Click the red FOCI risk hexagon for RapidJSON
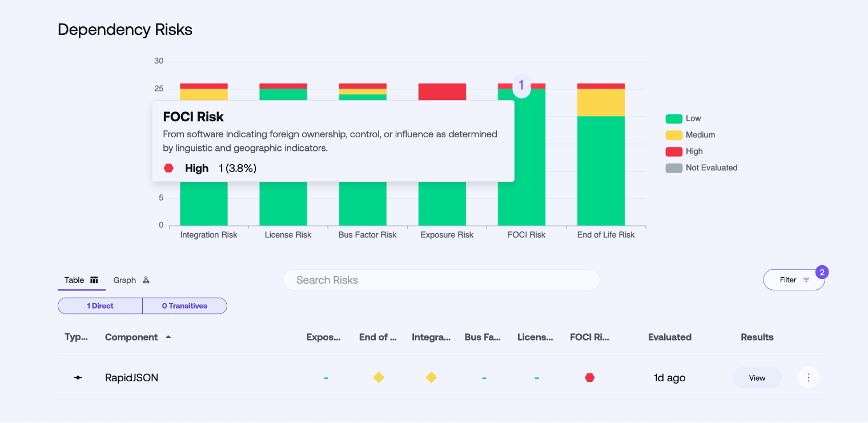 [590, 378]
